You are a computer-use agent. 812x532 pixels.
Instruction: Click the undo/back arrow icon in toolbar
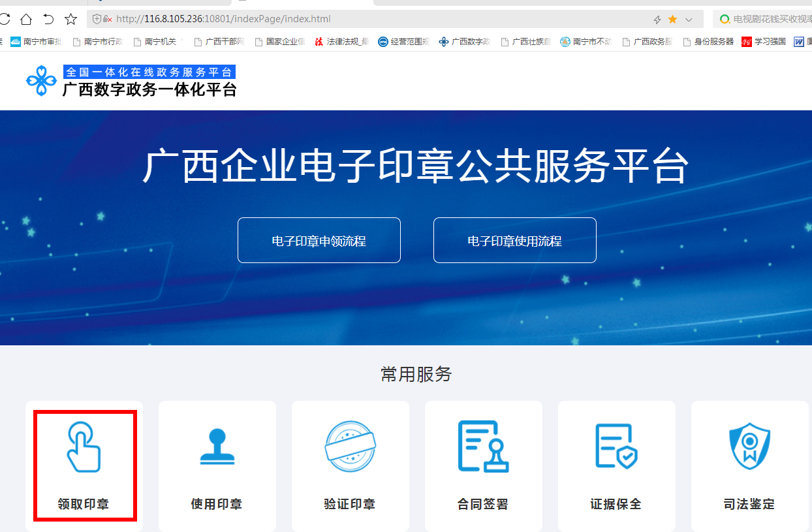48,19
